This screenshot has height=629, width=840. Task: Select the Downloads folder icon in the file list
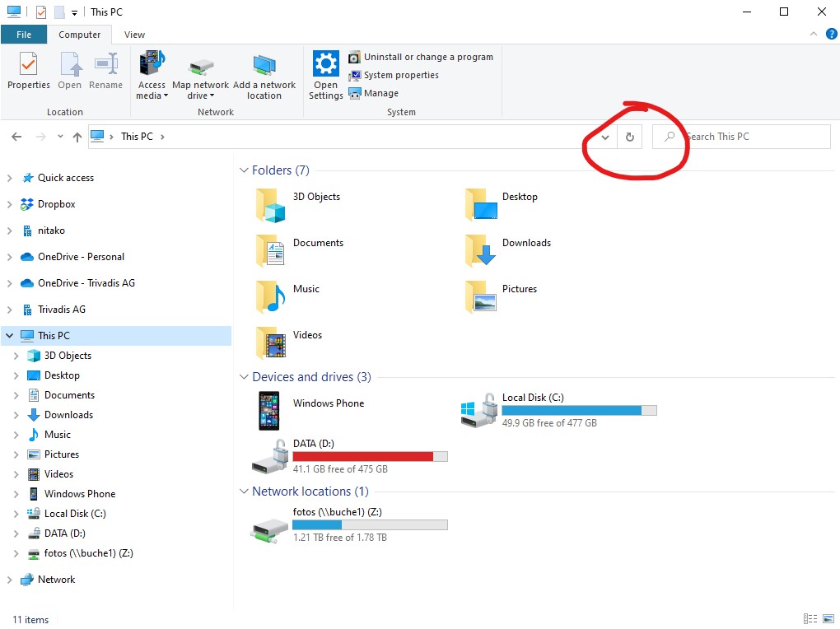[x=480, y=250]
